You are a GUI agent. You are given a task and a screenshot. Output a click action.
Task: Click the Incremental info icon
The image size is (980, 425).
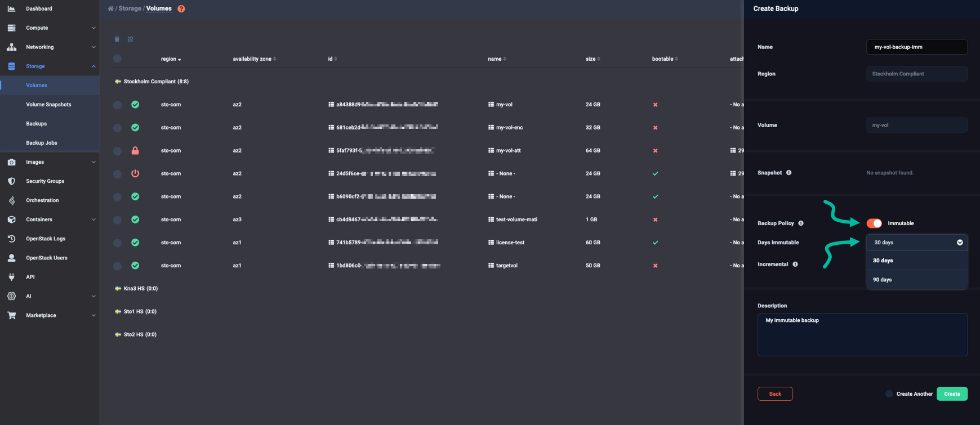tap(795, 265)
